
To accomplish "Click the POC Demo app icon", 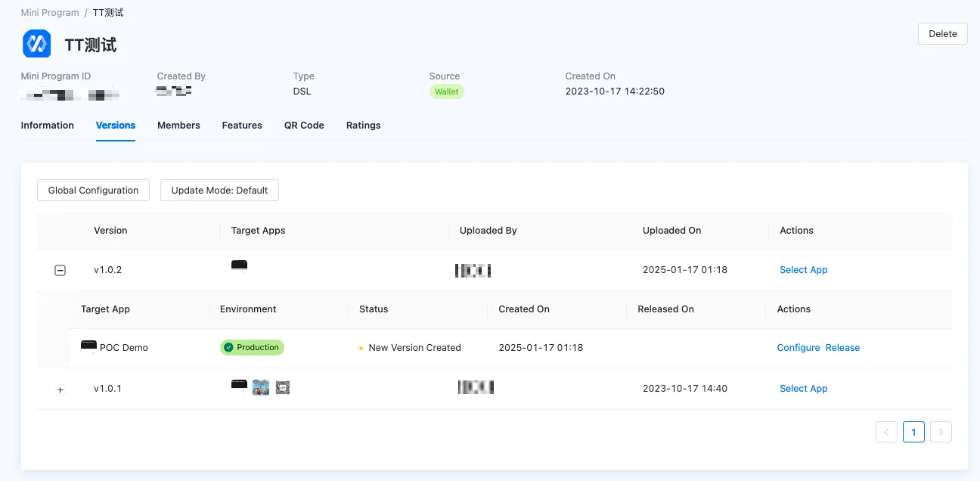I will [88, 346].
